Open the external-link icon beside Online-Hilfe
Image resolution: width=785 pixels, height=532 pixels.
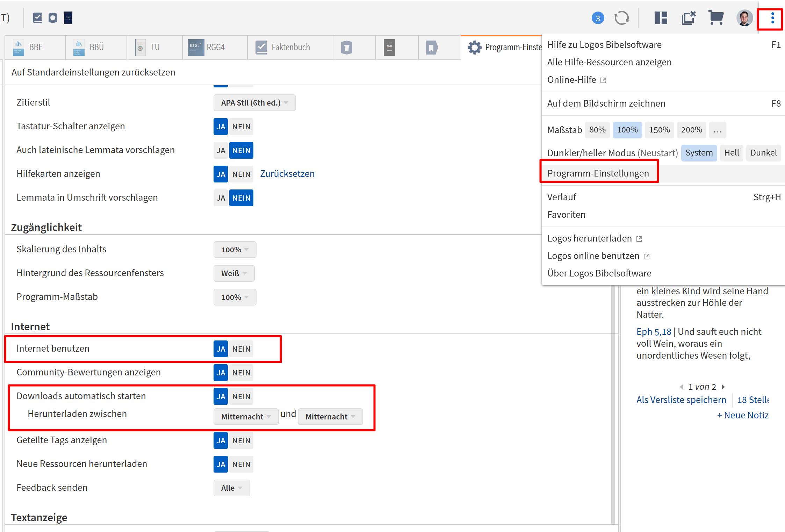click(603, 80)
